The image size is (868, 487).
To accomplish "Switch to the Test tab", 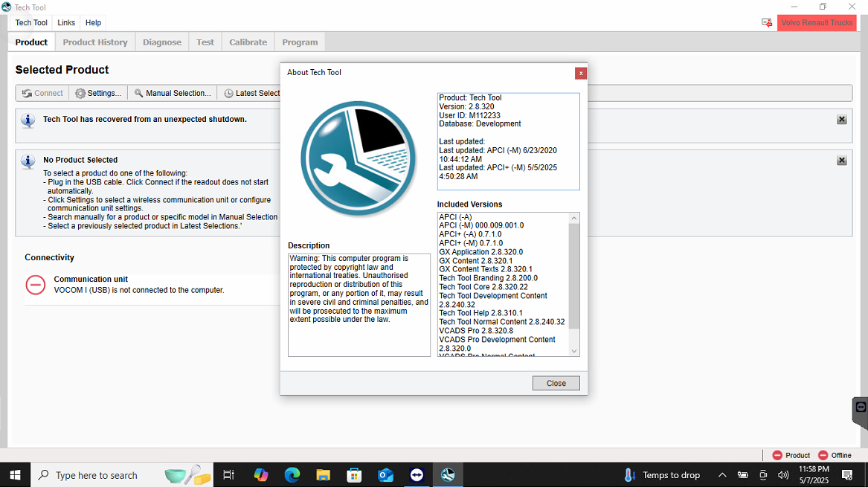I will click(205, 42).
